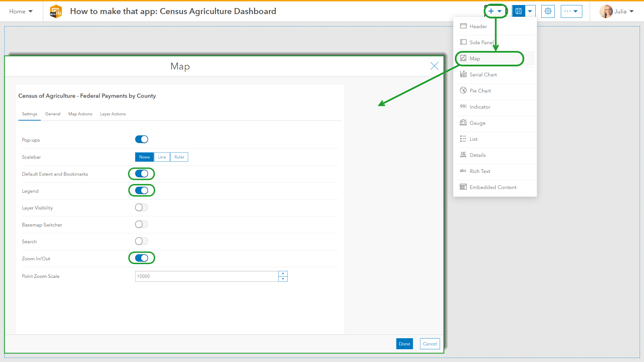
Task: Click the Cancel button
Action: click(430, 344)
